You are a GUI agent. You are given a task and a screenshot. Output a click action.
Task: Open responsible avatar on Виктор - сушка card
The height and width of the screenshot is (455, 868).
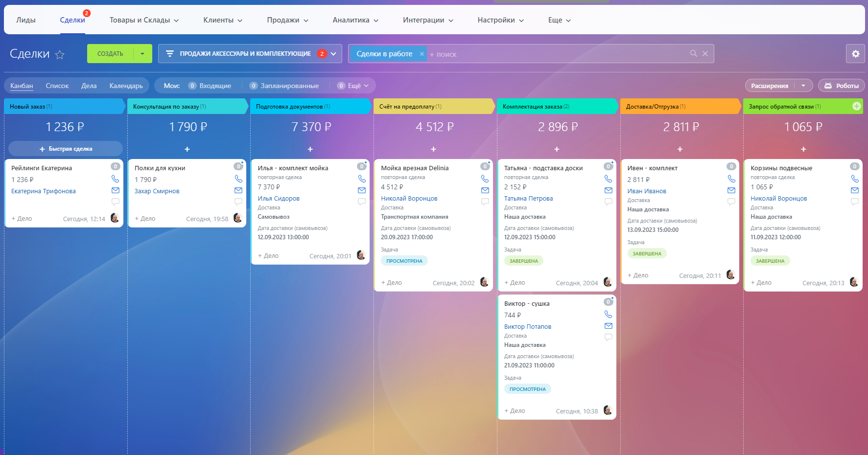pos(608,410)
